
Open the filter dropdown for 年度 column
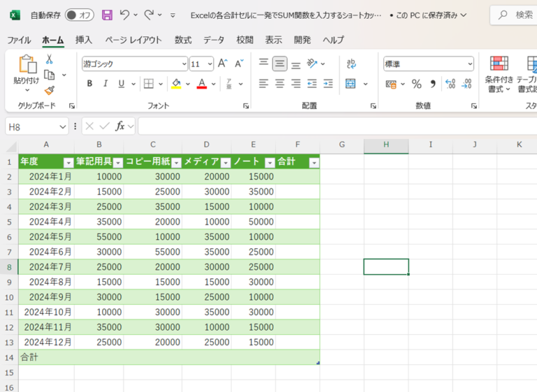click(x=69, y=163)
